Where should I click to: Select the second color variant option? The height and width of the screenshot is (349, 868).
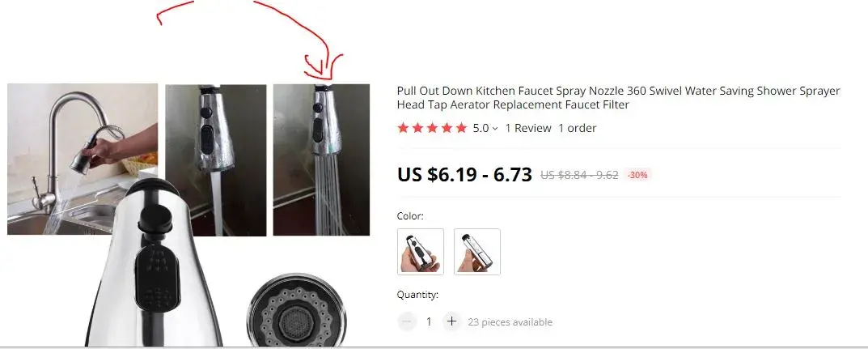477,252
